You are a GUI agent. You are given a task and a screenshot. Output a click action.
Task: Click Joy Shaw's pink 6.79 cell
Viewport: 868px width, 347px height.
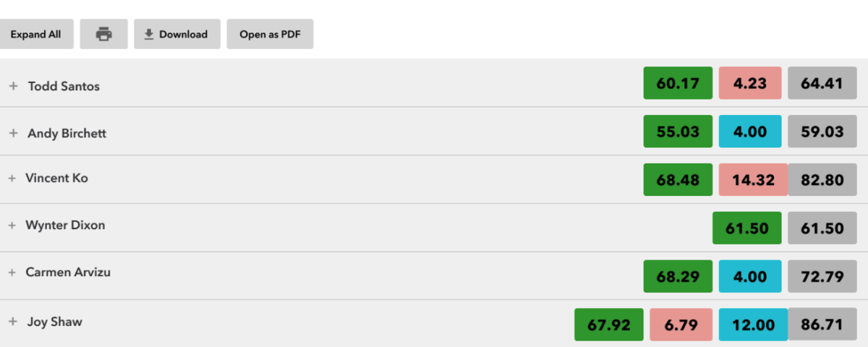(681, 325)
